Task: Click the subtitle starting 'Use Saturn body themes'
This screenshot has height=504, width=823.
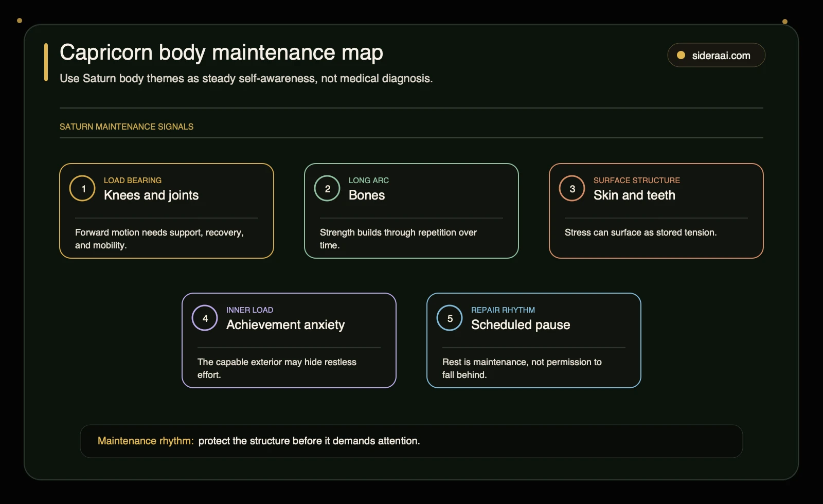Action: click(x=246, y=78)
